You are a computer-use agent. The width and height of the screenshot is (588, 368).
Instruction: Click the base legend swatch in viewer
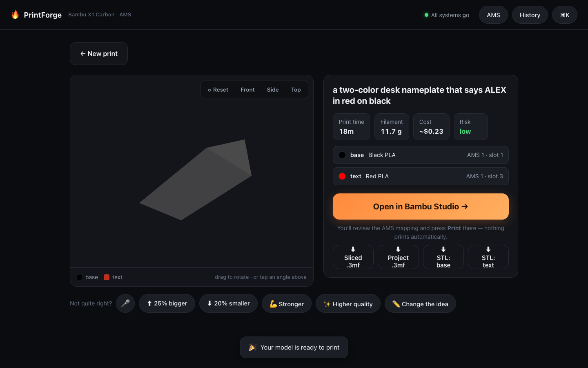(x=80, y=277)
